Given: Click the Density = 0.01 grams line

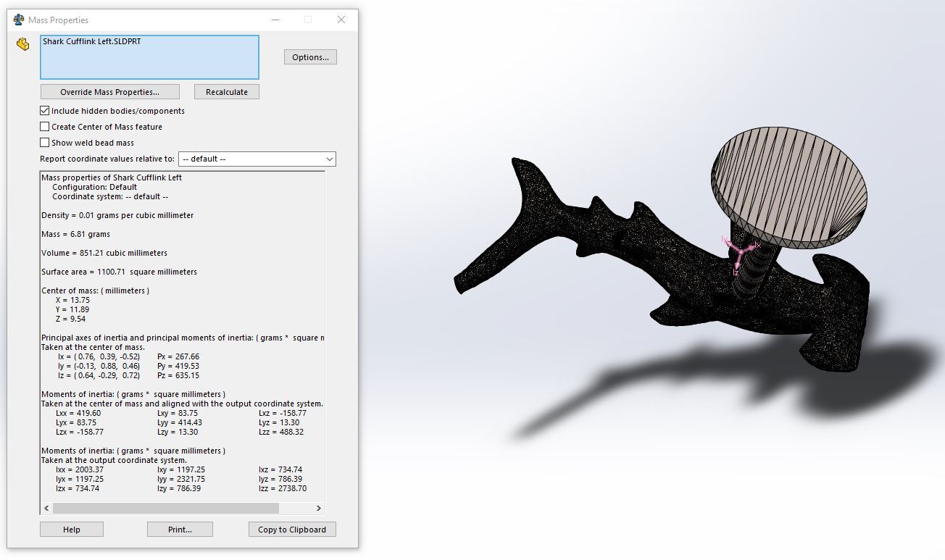Looking at the screenshot, I should click(117, 215).
